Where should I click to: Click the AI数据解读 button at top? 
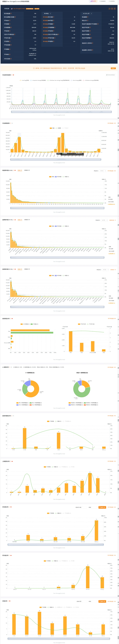(x=93, y=1)
